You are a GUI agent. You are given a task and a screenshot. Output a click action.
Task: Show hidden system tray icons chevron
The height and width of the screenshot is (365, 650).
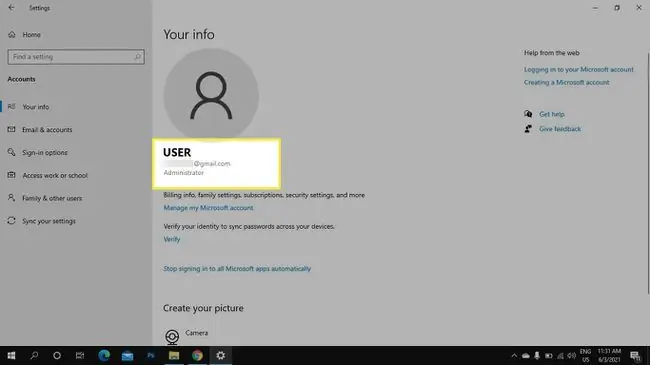click(514, 355)
